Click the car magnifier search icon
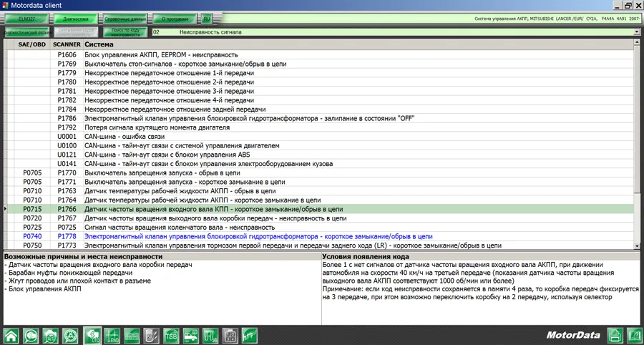This screenshot has width=644, height=345. pos(51,336)
